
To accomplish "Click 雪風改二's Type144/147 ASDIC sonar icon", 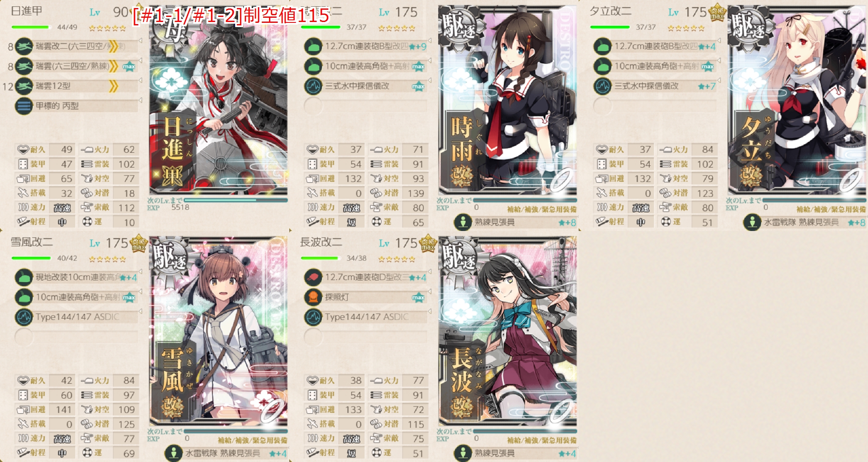I will click(24, 317).
